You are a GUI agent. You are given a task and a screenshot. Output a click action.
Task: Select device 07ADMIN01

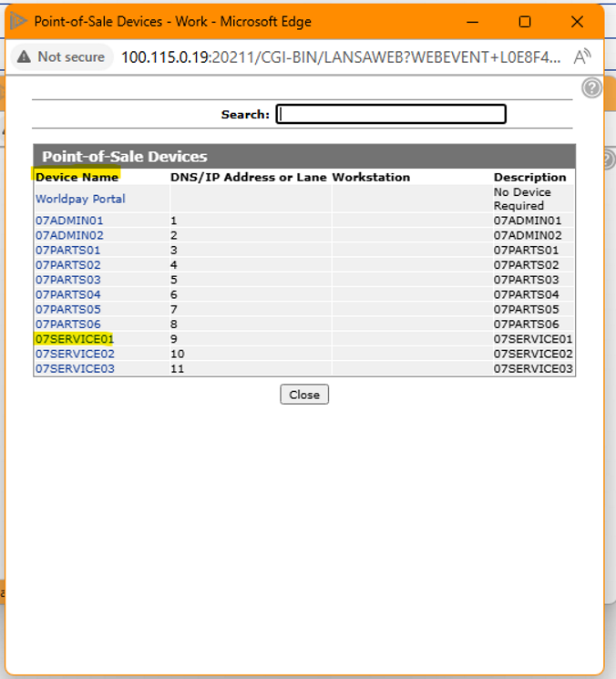click(69, 221)
